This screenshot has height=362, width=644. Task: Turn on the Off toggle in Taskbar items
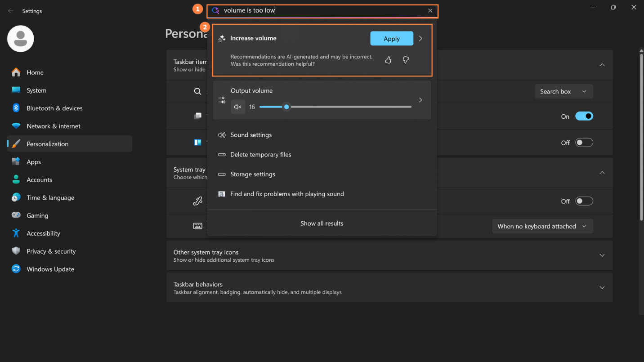(584, 143)
